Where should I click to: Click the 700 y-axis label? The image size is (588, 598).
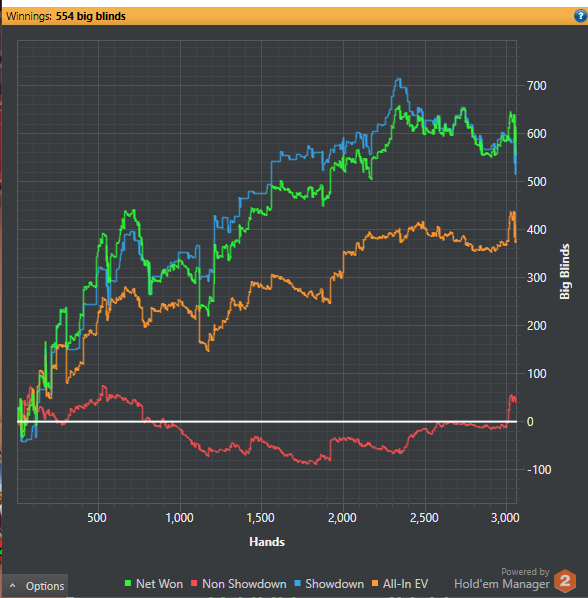(x=537, y=86)
